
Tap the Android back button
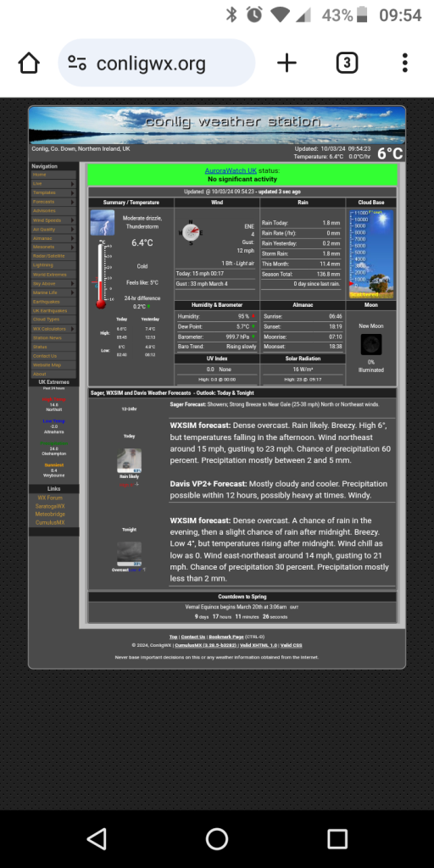[97, 839]
